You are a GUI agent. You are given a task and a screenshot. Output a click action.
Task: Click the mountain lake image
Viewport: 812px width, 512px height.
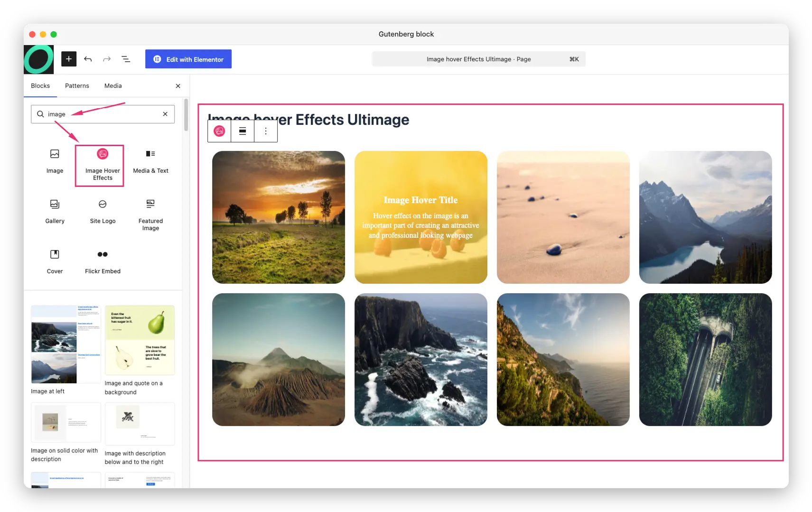(706, 217)
